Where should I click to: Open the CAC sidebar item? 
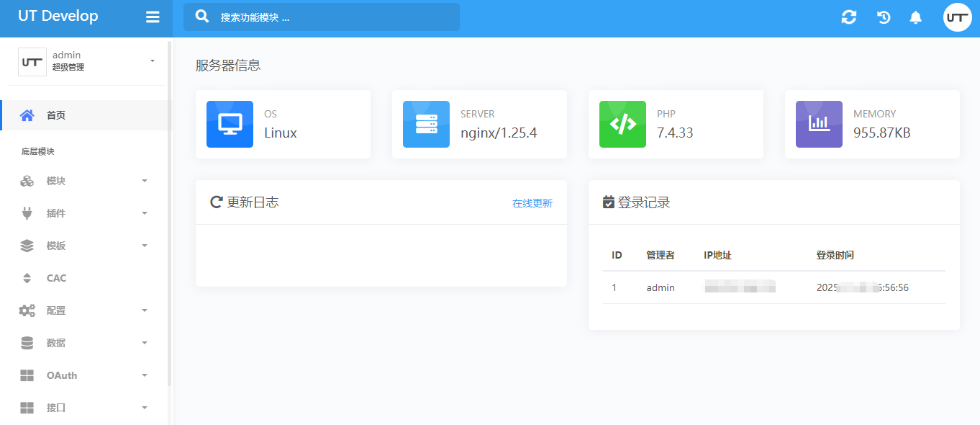pyautogui.click(x=56, y=278)
